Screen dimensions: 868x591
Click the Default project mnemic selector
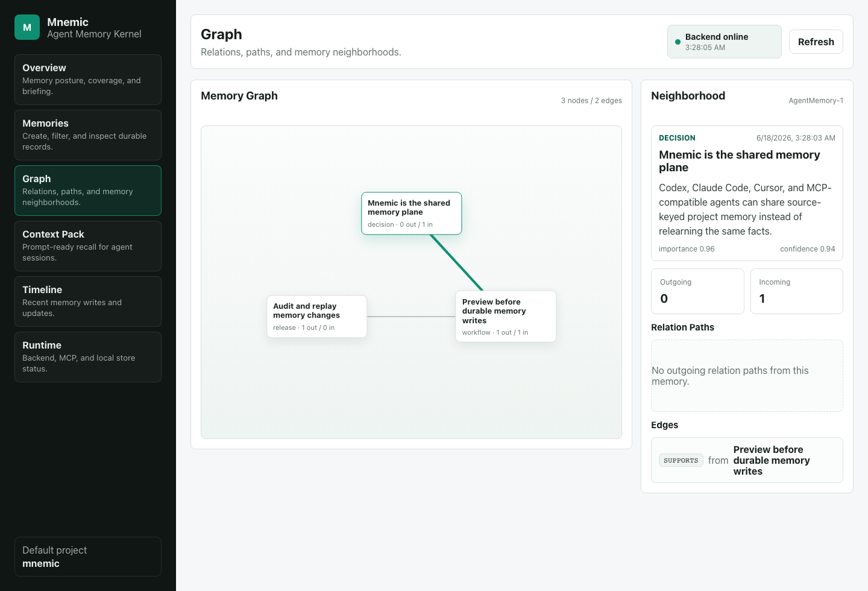[x=88, y=557]
